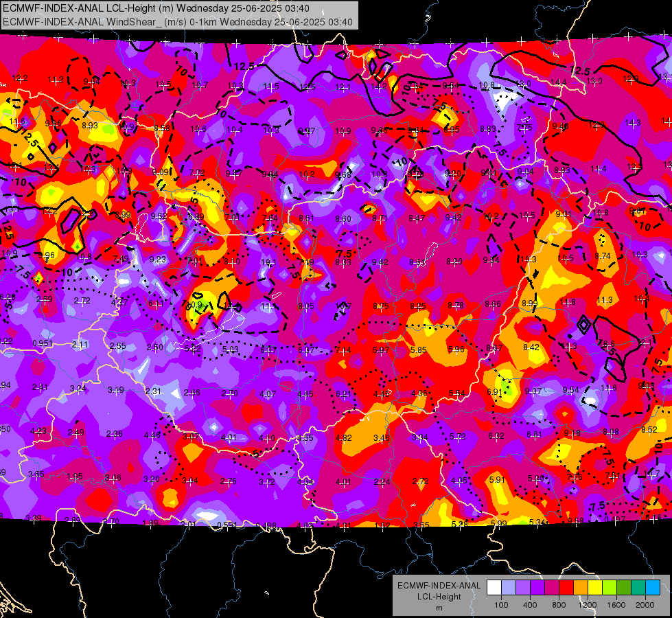Click the grid value 1.95
This screenshot has width=672, height=618.
[75, 477]
